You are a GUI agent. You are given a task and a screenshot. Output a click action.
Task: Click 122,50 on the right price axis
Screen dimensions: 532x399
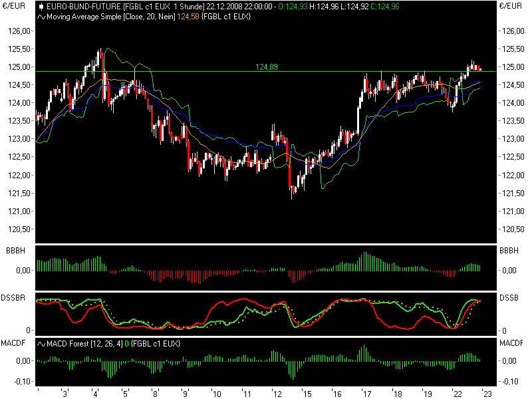[x=513, y=157]
